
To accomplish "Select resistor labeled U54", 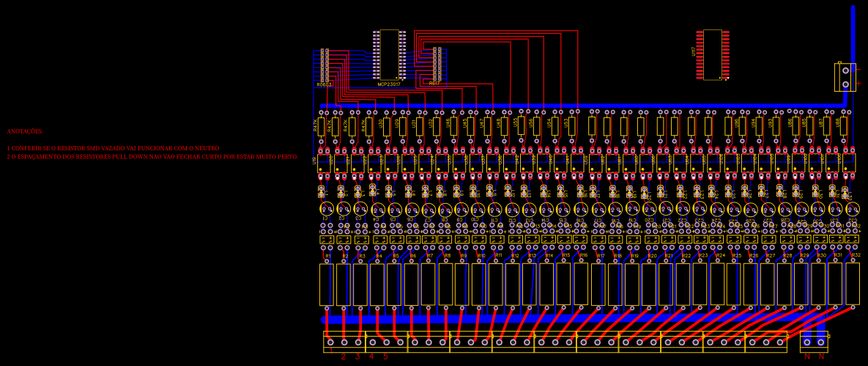I will click(x=555, y=126).
